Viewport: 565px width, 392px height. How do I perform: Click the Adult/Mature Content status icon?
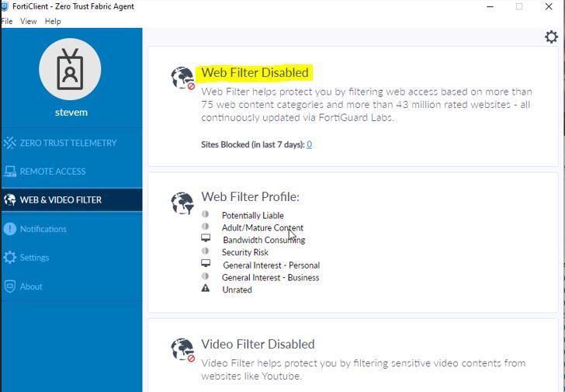coord(205,226)
